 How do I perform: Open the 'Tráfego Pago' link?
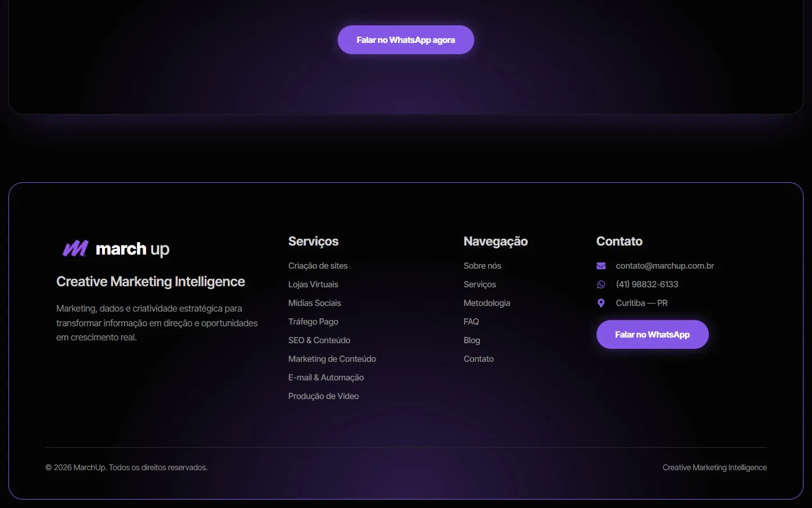pos(313,322)
